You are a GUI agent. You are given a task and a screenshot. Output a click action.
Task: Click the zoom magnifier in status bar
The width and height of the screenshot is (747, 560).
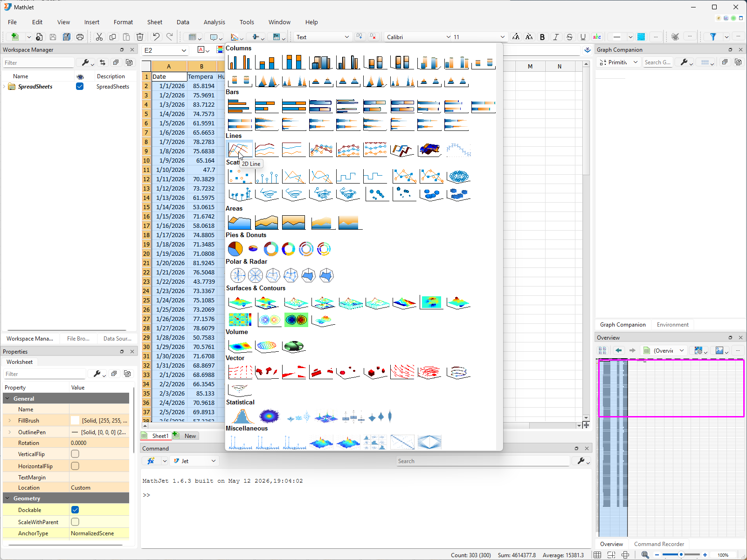coord(645,555)
